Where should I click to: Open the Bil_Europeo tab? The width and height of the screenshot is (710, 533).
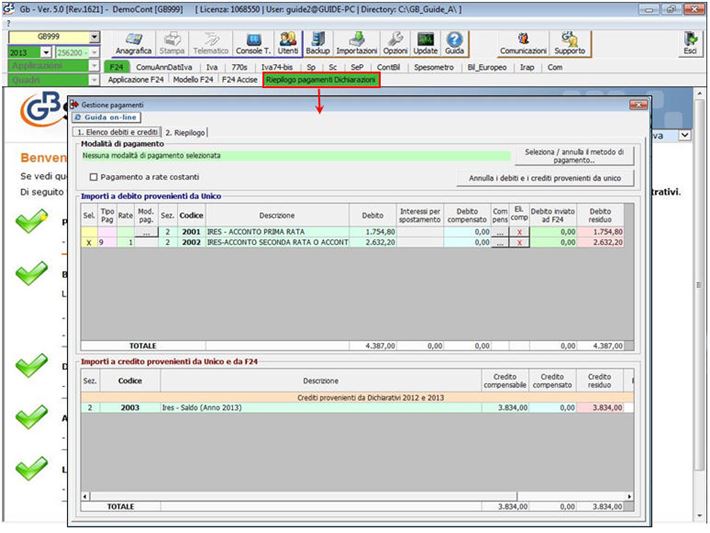click(487, 67)
